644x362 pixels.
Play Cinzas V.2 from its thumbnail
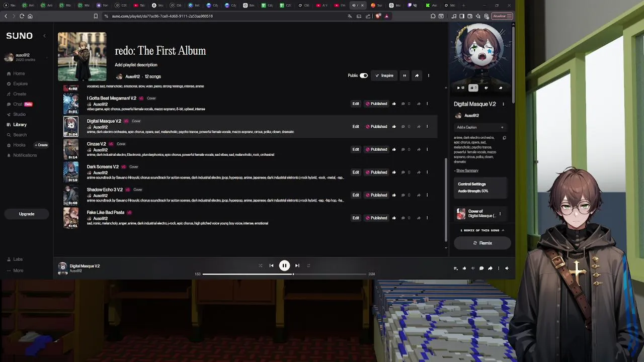[x=71, y=149]
